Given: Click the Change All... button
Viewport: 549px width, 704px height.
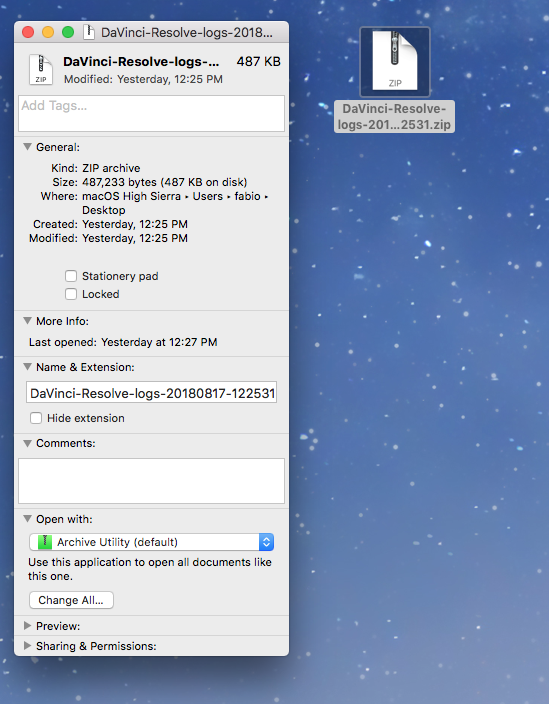Looking at the screenshot, I should click(x=71, y=600).
